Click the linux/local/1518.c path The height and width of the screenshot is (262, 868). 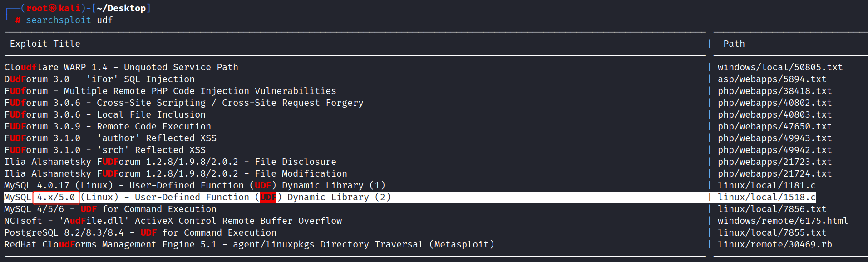pos(766,197)
